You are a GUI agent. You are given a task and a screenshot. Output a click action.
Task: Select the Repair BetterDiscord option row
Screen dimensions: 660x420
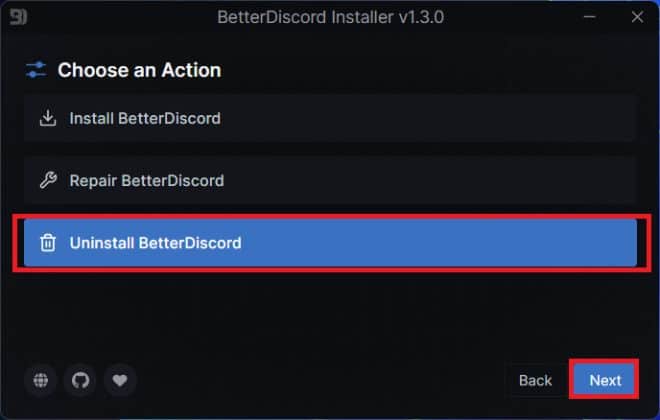(330, 181)
